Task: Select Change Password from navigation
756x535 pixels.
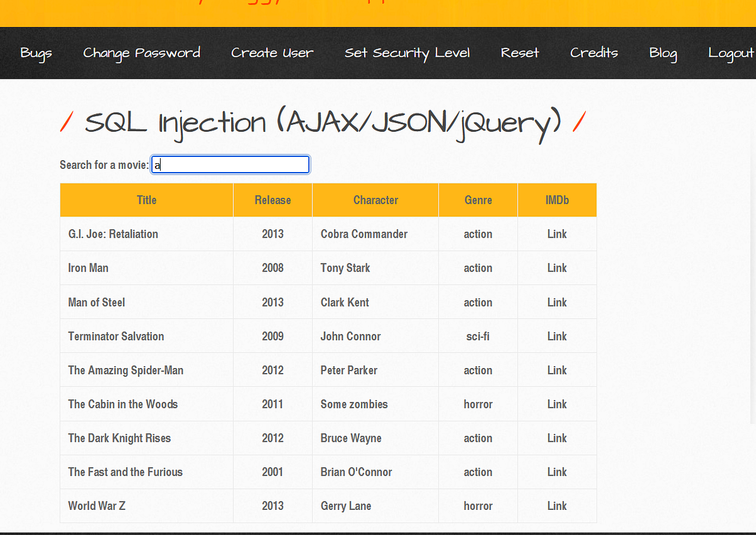Action: [141, 53]
